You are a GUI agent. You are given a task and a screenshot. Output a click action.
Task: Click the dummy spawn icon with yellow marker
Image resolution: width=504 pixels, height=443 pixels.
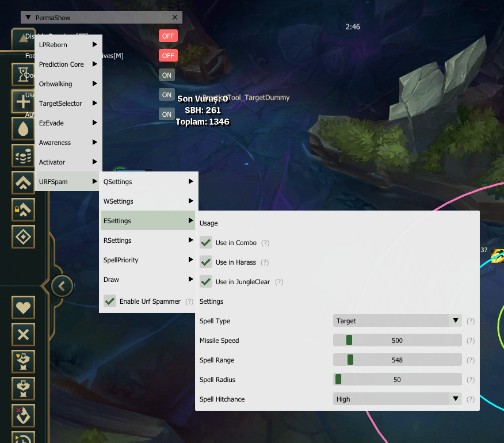pyautogui.click(x=23, y=362)
